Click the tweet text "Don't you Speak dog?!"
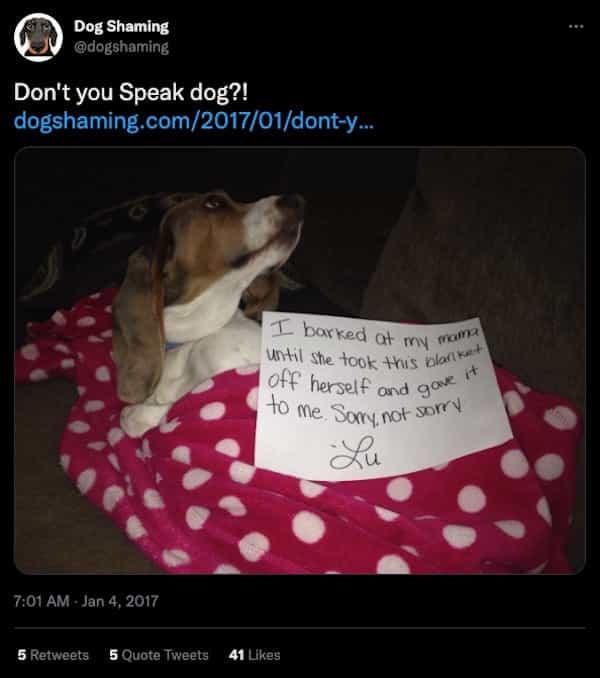This screenshot has height=678, width=600. (x=131, y=92)
